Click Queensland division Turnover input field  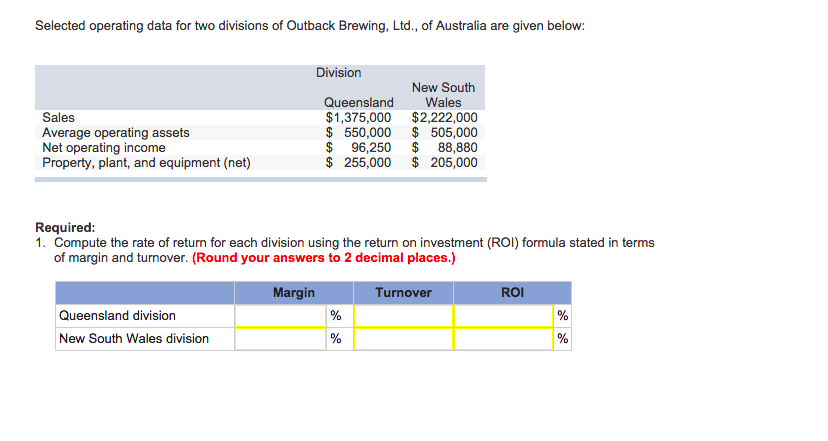(403, 316)
